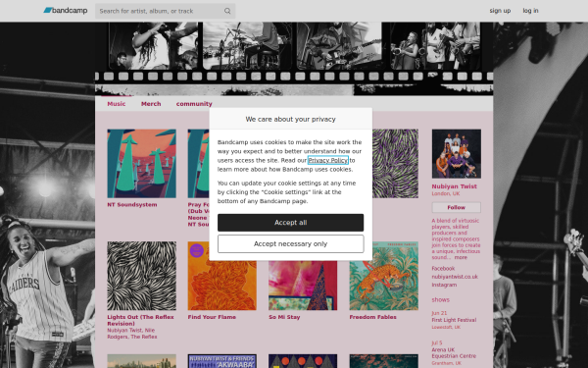Expand bio with the more link
Screen dimensions: 588x368
click(461, 257)
